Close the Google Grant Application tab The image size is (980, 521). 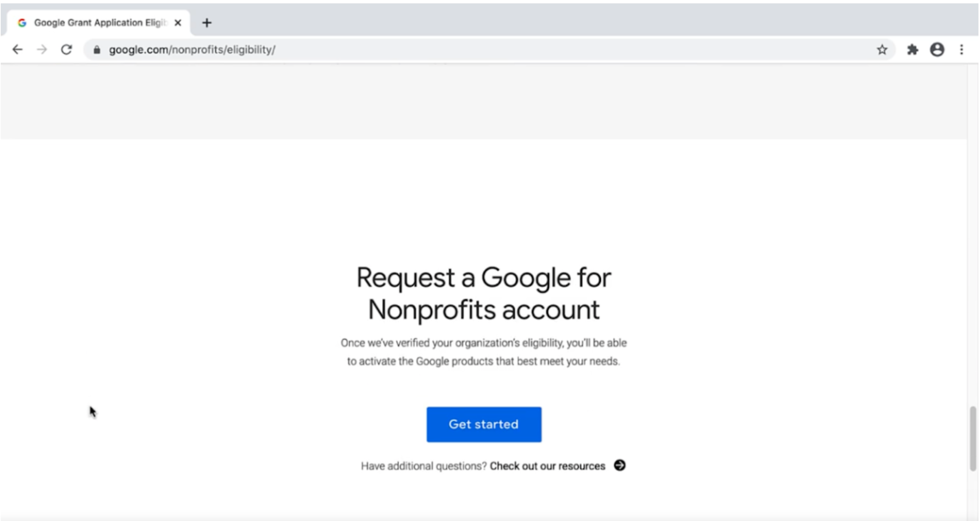pos(178,23)
